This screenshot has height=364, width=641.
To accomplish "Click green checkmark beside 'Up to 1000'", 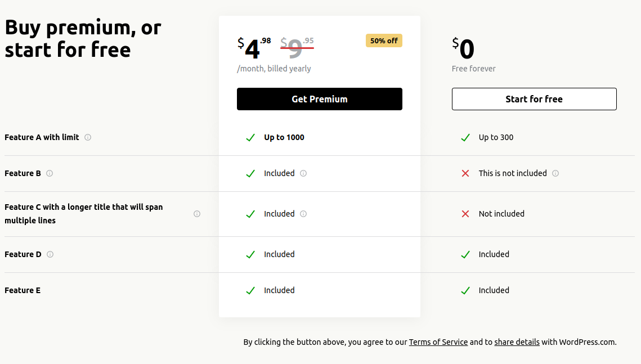I will [250, 137].
